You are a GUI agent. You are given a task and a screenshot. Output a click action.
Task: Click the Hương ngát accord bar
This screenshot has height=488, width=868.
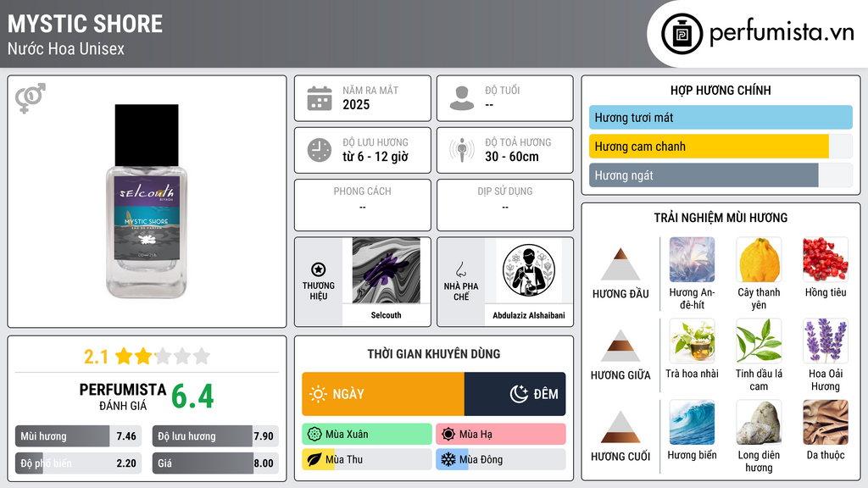point(721,175)
